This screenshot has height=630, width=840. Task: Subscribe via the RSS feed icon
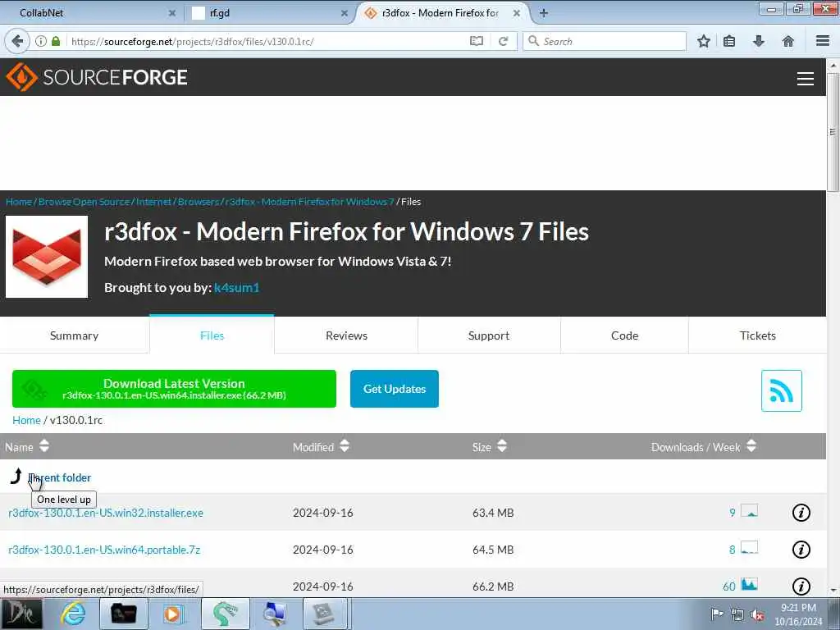tap(781, 390)
